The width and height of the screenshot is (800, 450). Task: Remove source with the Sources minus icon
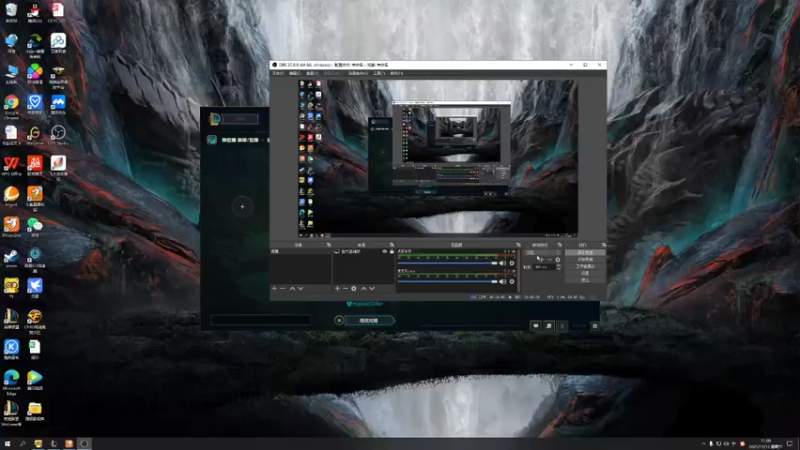click(x=345, y=289)
